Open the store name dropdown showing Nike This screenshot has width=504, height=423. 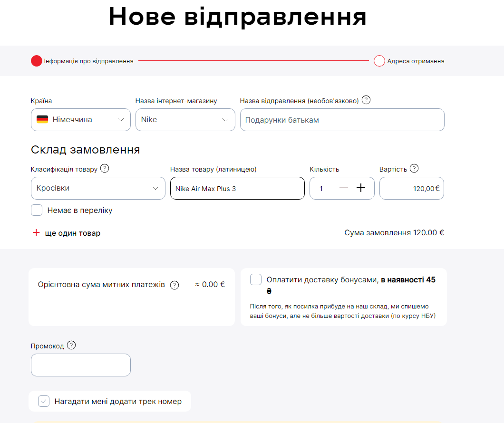[x=185, y=120]
